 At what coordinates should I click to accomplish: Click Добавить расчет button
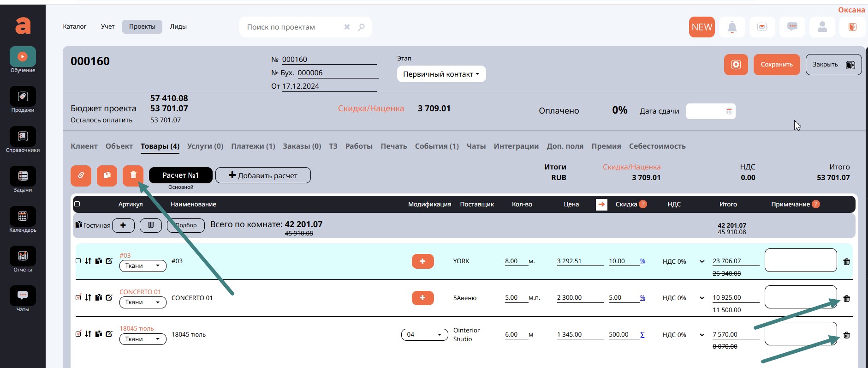263,175
